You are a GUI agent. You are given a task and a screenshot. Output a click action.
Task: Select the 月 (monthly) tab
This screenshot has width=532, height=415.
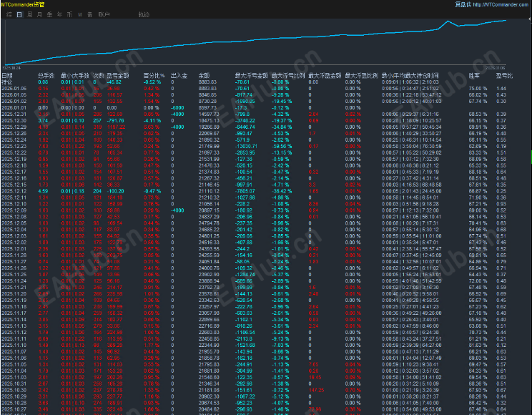click(x=39, y=14)
